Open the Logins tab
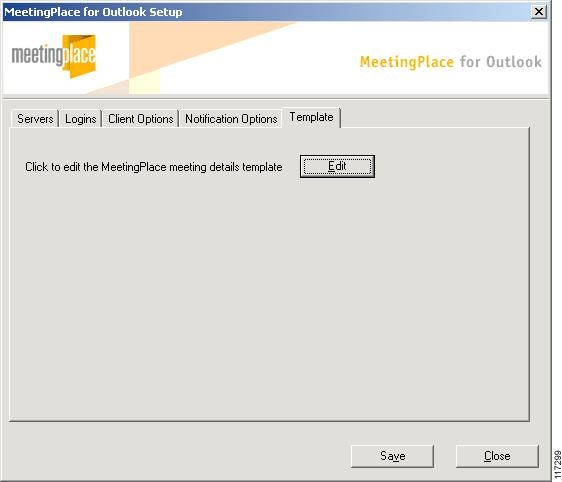 81,119
